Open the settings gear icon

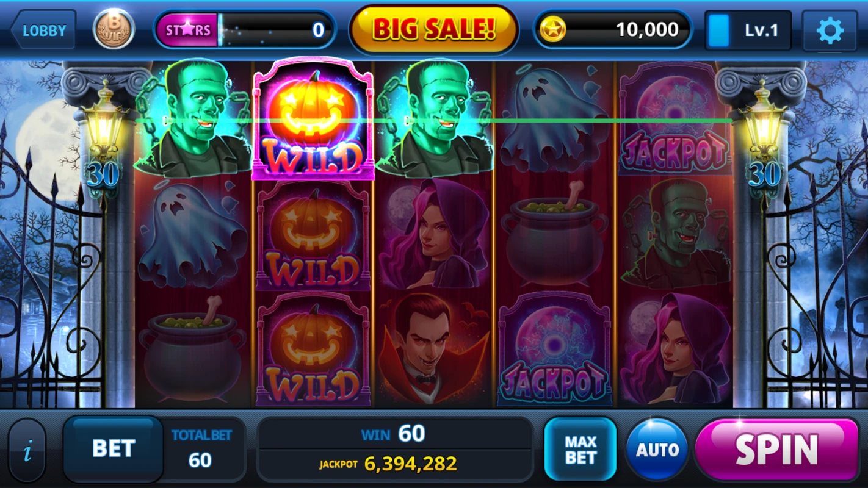click(830, 30)
